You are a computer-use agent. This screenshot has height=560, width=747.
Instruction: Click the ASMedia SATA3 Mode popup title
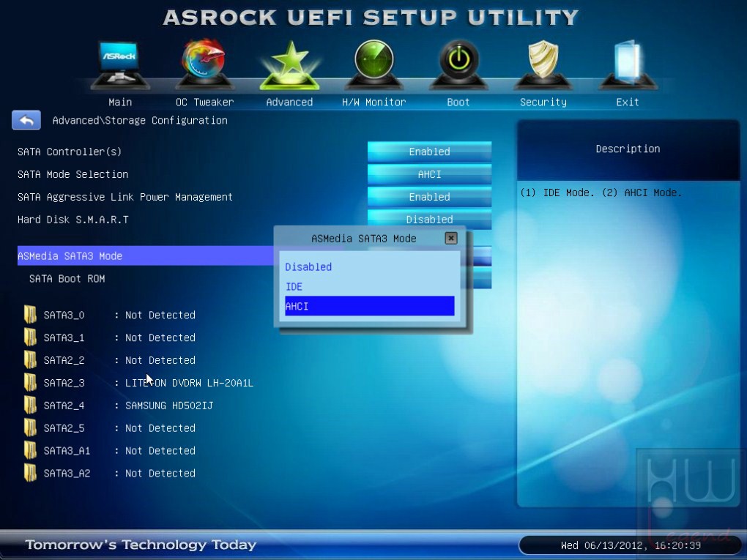click(363, 239)
